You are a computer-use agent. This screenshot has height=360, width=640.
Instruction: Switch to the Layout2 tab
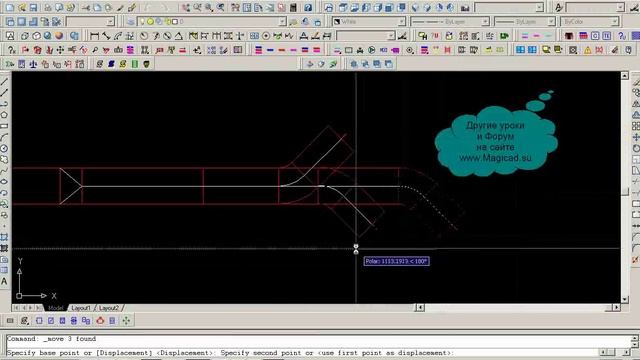pyautogui.click(x=109, y=308)
